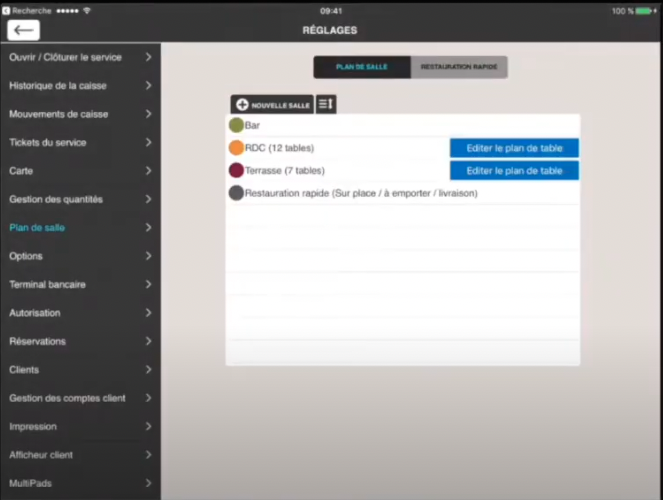
Task: Tap the battery icon in status bar
Action: (643, 11)
